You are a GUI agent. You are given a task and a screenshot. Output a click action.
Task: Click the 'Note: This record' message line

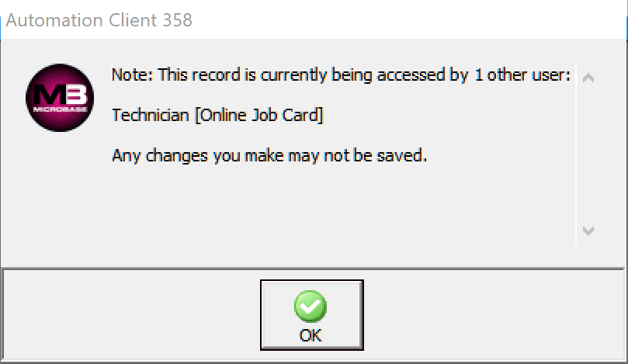(x=342, y=76)
